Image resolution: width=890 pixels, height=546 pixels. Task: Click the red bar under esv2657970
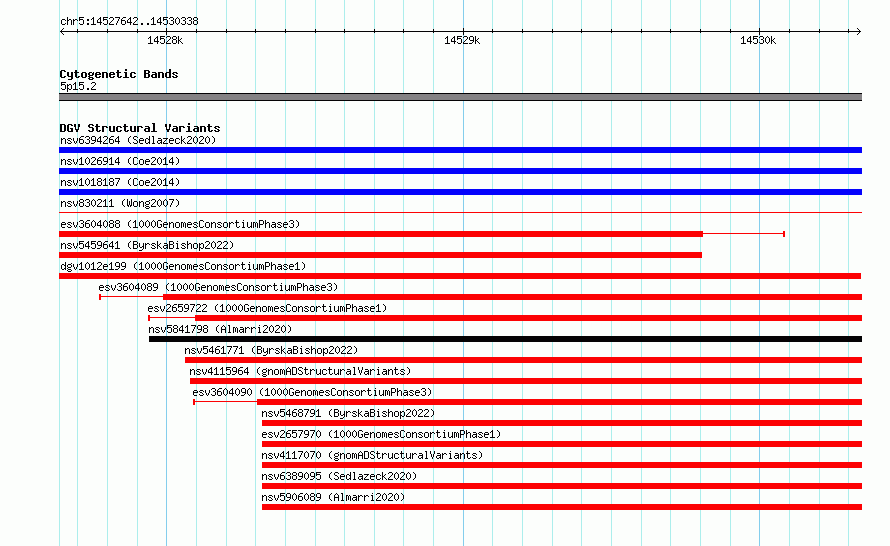click(x=562, y=444)
